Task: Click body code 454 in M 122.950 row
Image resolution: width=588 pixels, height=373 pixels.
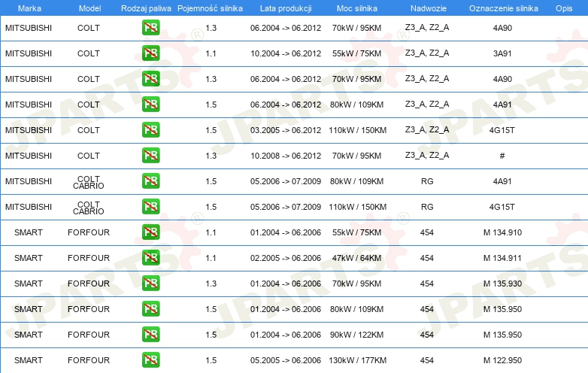Action: click(427, 360)
